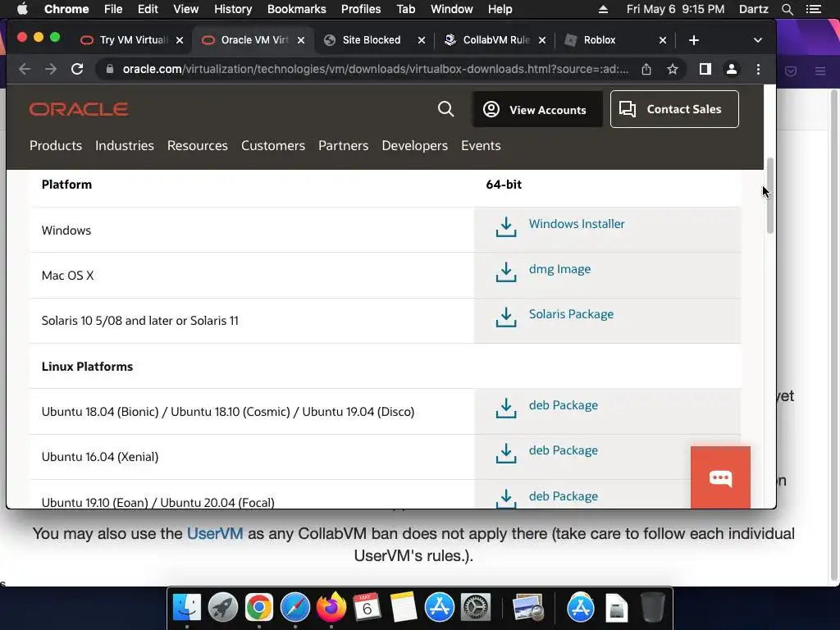Go forward one page
Screen dimensions: 840x630
coord(50,69)
